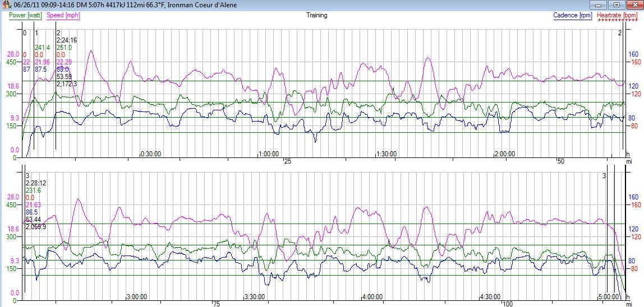Viewport: 644px width, 307px height.
Task: Click the 25 mile distance axis label
Action: 288,161
